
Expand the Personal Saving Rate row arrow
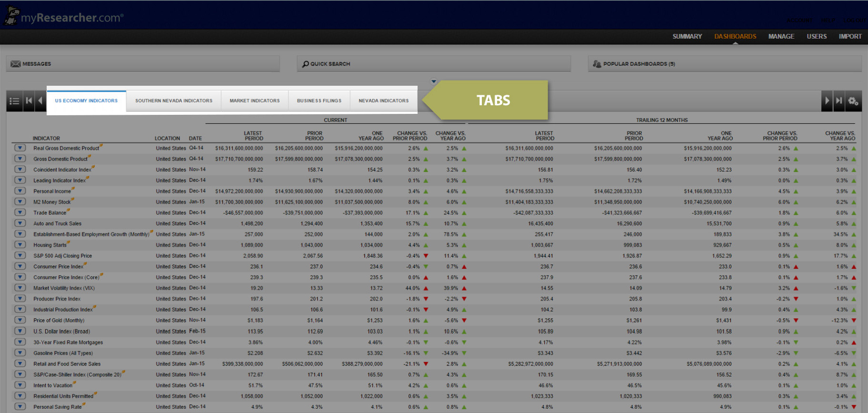click(x=20, y=407)
